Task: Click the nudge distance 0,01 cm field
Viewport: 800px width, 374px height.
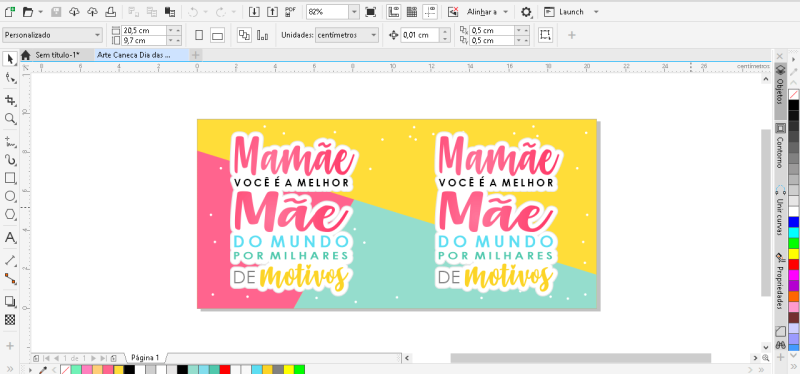Action: 420,35
